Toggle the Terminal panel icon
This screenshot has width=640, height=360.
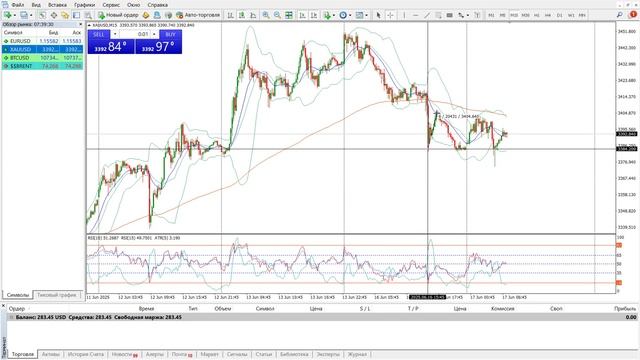76,15
